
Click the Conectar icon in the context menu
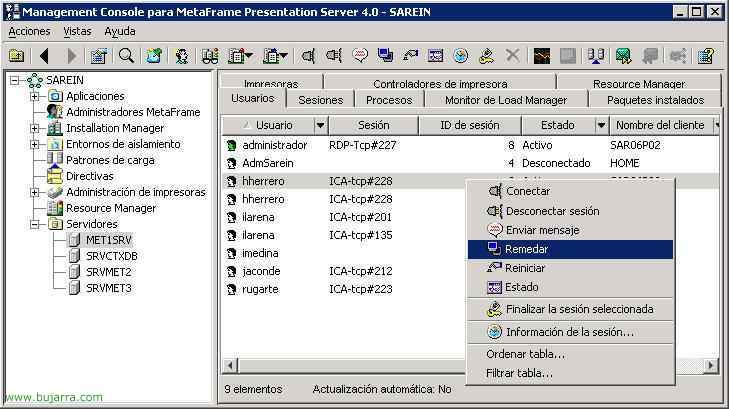click(494, 191)
